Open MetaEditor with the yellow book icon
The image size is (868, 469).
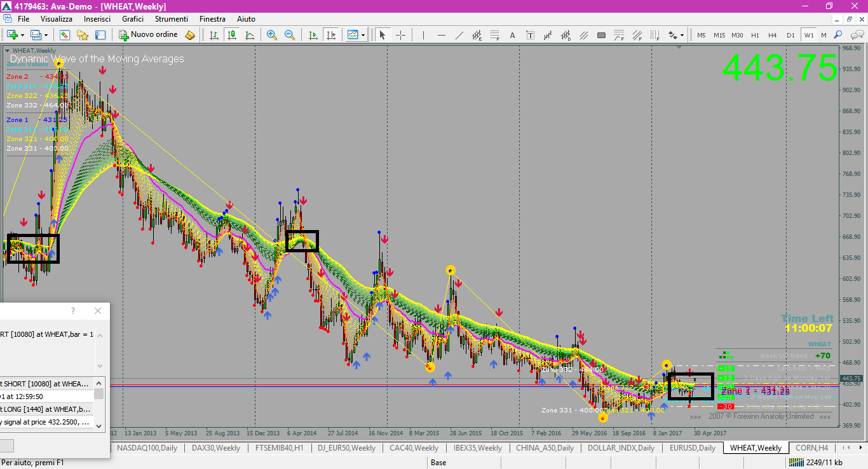click(x=190, y=35)
